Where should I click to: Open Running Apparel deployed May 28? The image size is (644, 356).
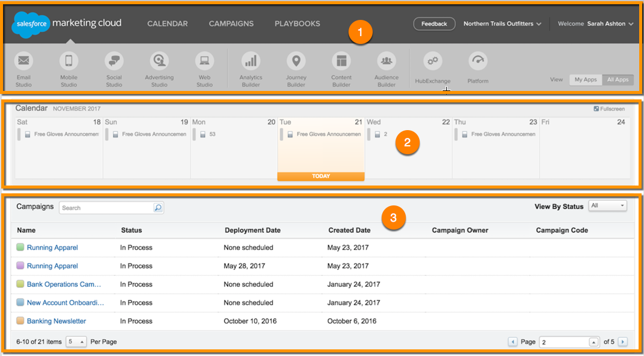click(52, 266)
